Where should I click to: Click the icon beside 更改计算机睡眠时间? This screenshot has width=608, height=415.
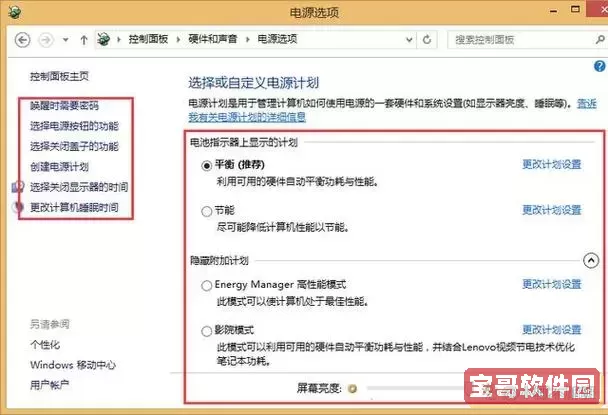tap(18, 208)
